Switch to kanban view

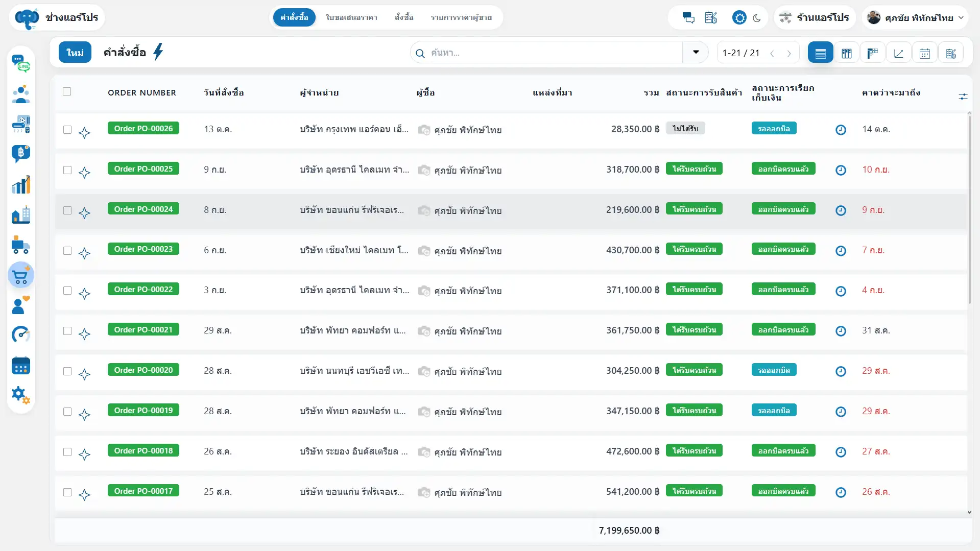pyautogui.click(x=847, y=53)
